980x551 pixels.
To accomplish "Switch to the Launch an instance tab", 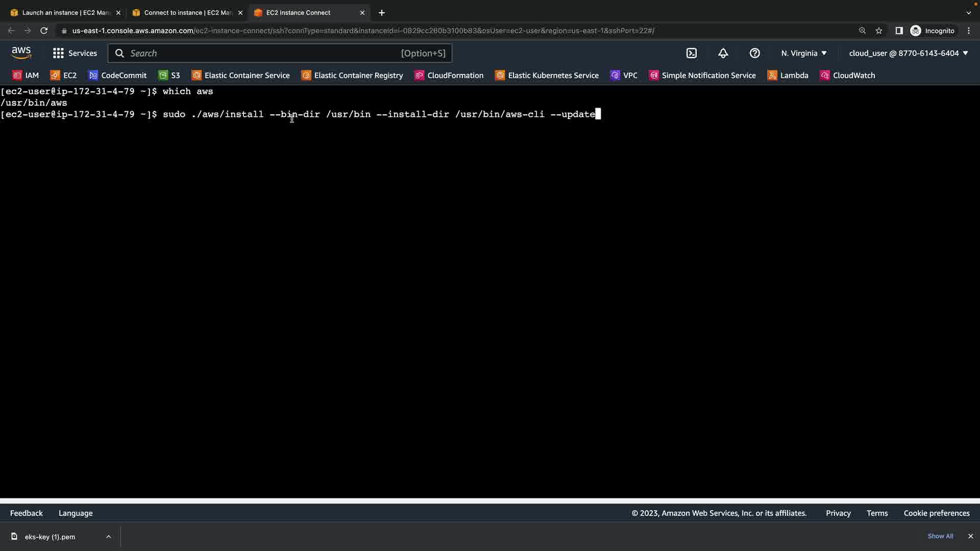I will (x=65, y=13).
